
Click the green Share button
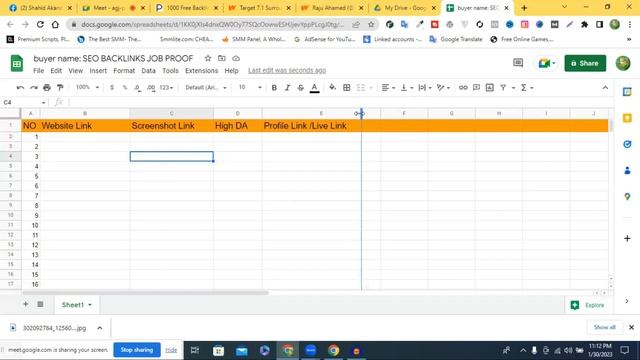click(x=585, y=63)
